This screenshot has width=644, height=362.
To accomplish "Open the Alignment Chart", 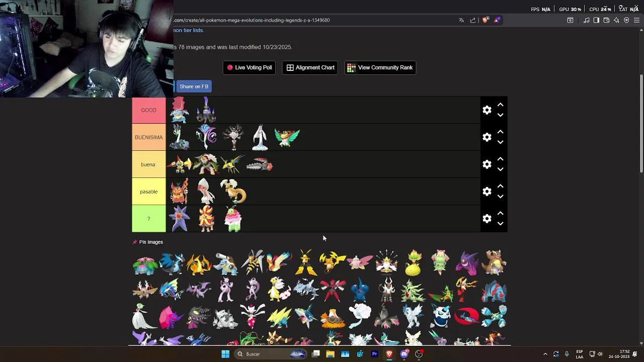I will tap(310, 67).
